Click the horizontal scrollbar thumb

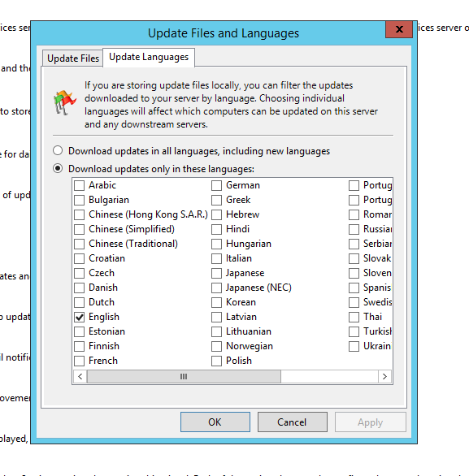(184, 376)
